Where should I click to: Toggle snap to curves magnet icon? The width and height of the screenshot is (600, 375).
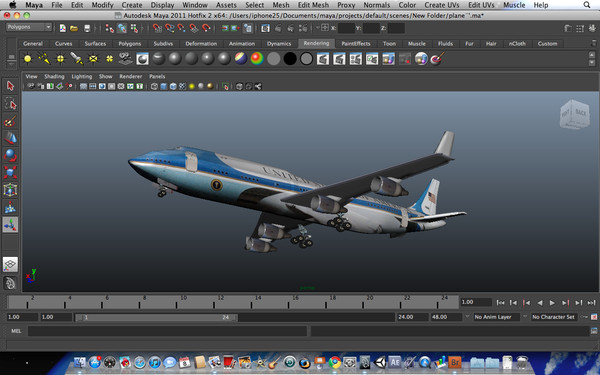[x=170, y=28]
